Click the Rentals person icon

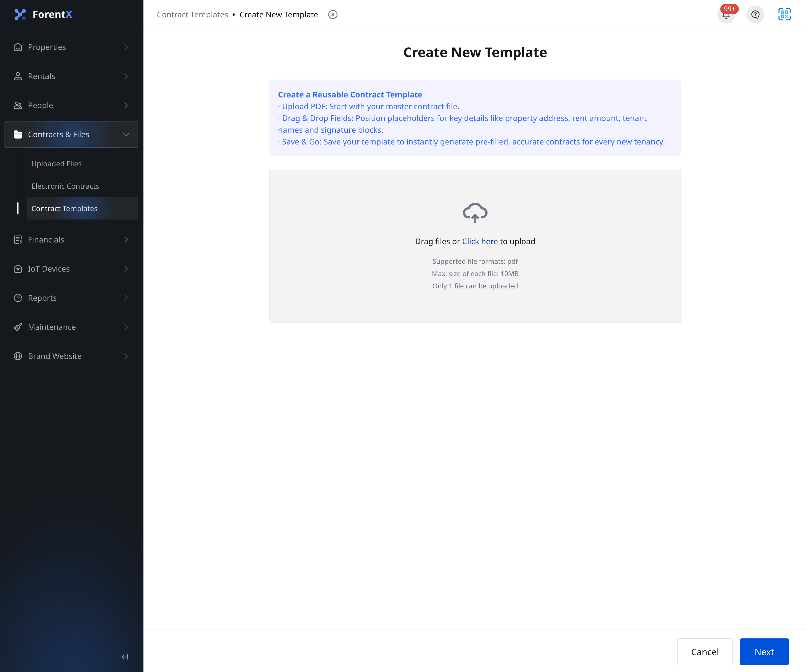pyautogui.click(x=18, y=76)
